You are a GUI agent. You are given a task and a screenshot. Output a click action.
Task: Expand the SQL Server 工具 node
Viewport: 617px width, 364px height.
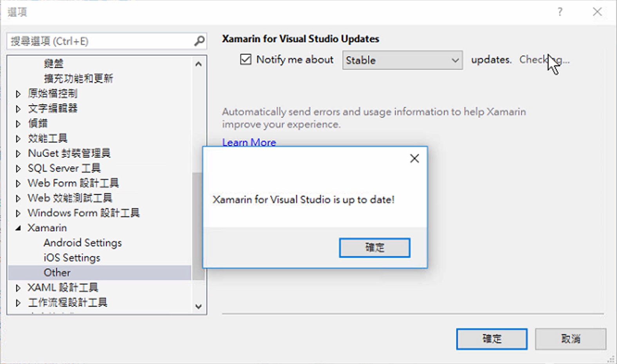coord(18,168)
